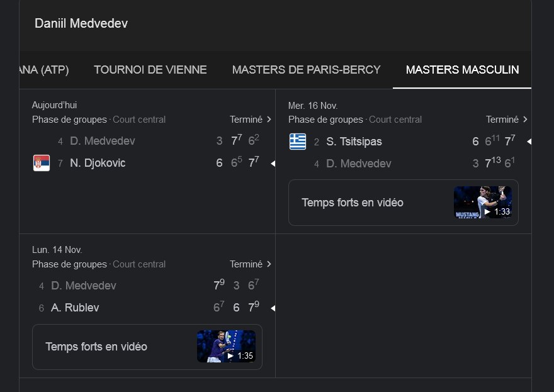The width and height of the screenshot is (554, 392).
Task: Click the Greek flag icon beside Tsitsipas
Action: 298,142
